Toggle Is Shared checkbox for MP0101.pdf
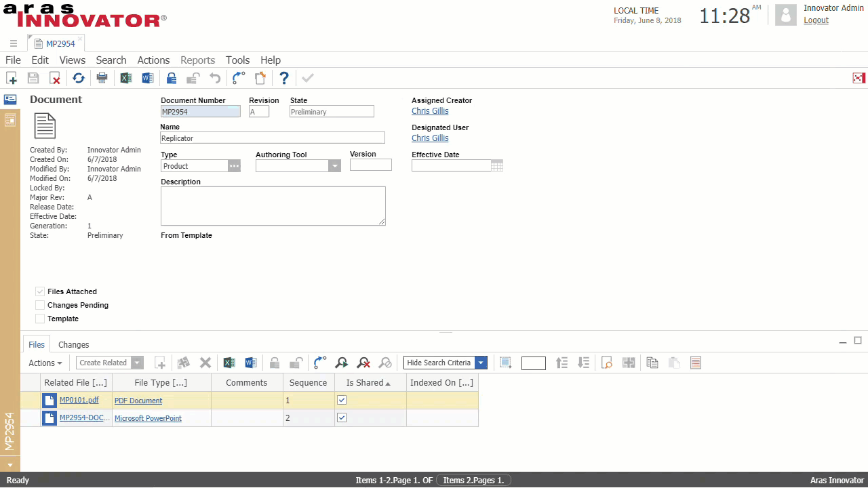868x488 pixels. (342, 400)
